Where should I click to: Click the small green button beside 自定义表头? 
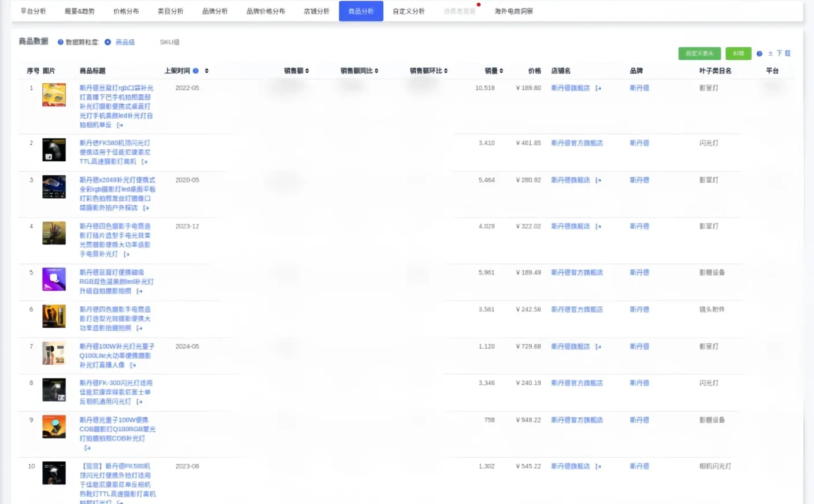738,53
